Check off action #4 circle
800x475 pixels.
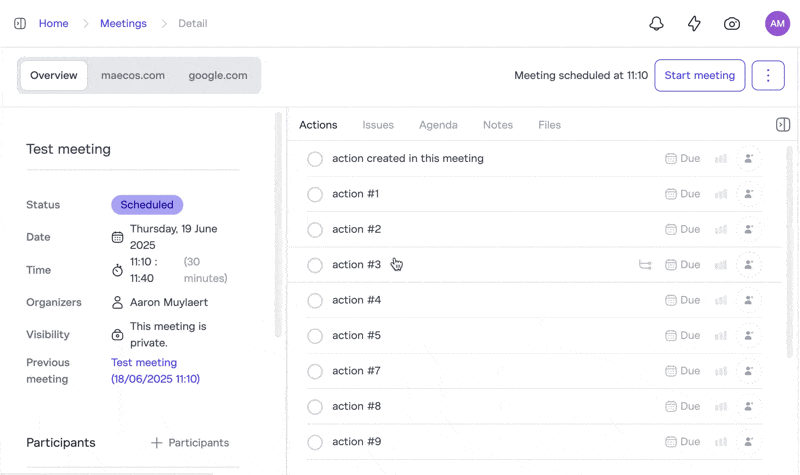coord(315,300)
